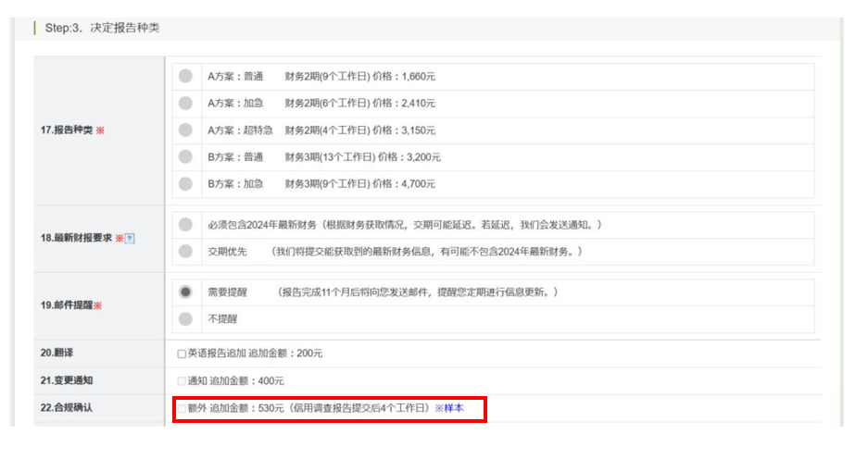Enable 英语报告追加 translation checkbox
Viewport: 868px width, 459px height.
click(x=182, y=354)
